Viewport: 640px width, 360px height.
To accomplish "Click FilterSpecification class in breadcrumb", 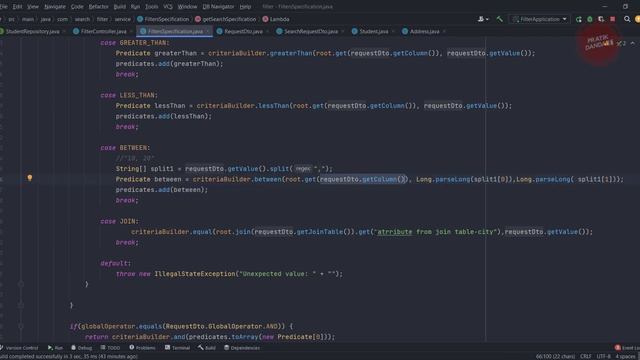I will (x=163, y=19).
